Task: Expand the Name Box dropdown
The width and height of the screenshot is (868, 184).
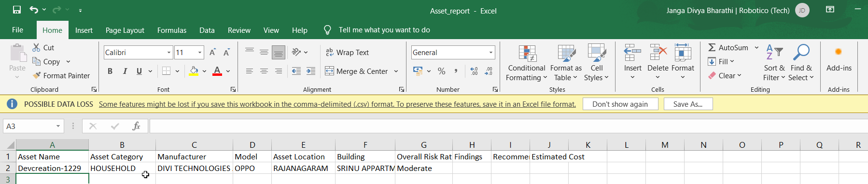Action: (x=58, y=126)
